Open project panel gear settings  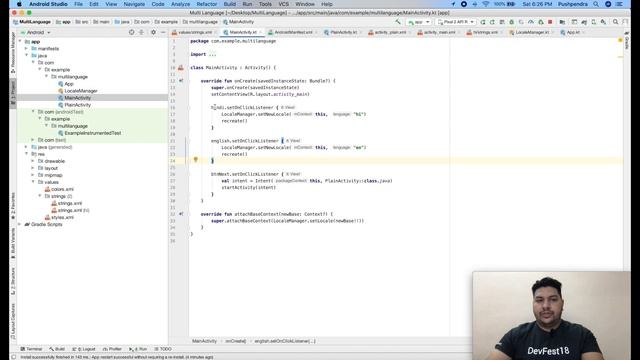153,32
